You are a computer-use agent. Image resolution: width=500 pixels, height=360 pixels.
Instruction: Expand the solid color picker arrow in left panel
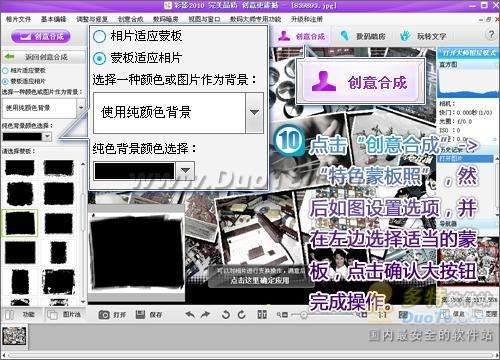(x=47, y=136)
